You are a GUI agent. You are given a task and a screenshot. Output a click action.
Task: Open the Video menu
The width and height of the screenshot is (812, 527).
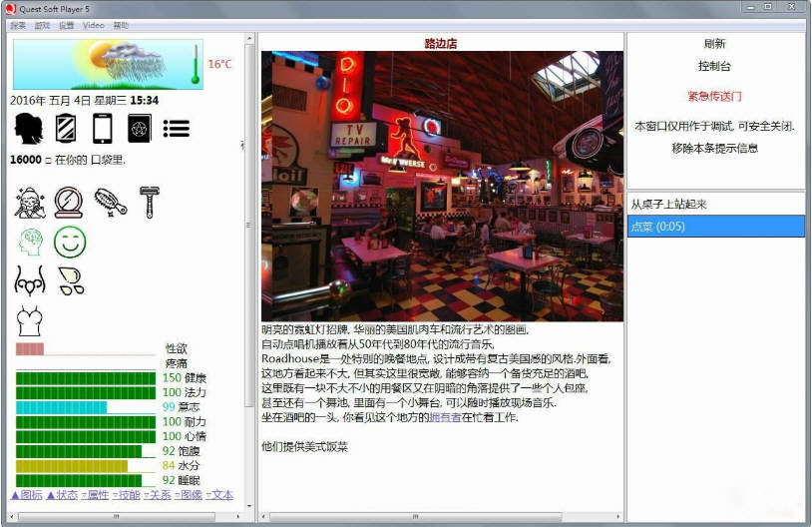tap(94, 25)
